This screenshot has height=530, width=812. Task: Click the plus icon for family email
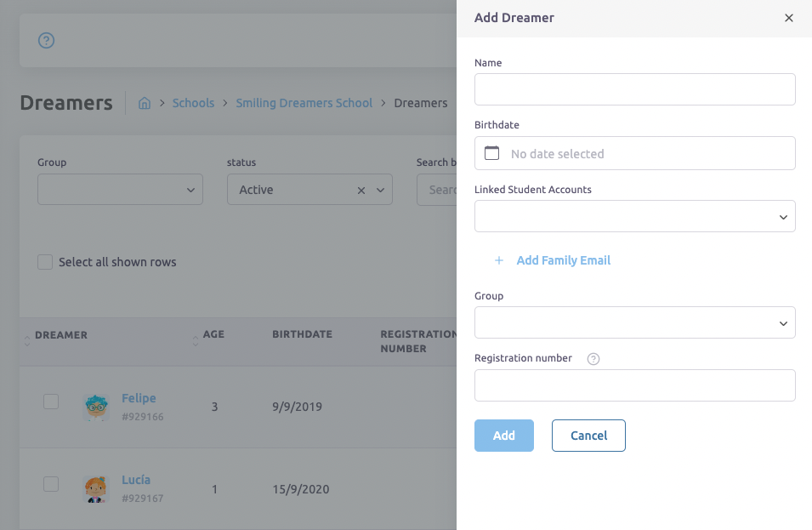[499, 260]
